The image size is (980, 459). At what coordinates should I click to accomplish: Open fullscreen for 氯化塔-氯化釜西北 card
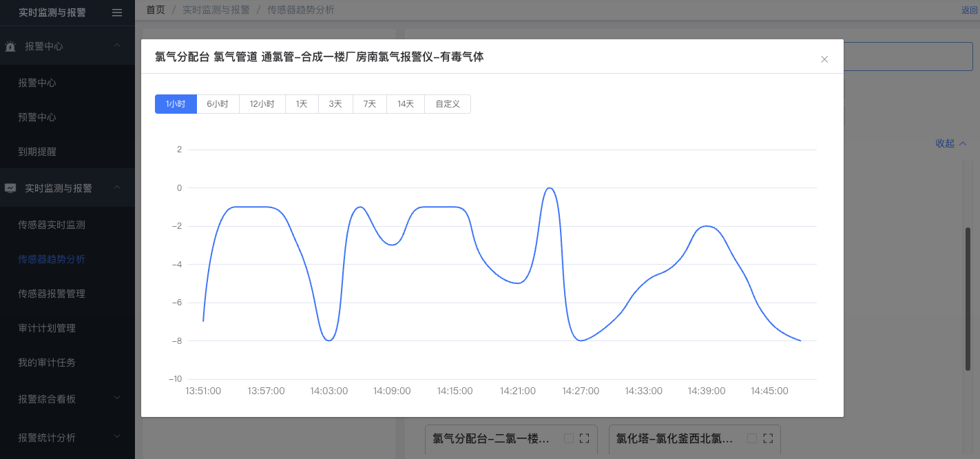coord(769,438)
